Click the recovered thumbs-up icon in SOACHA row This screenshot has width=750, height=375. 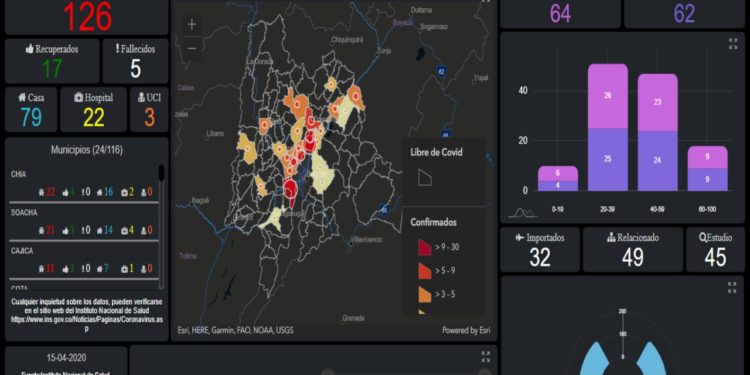(66, 231)
